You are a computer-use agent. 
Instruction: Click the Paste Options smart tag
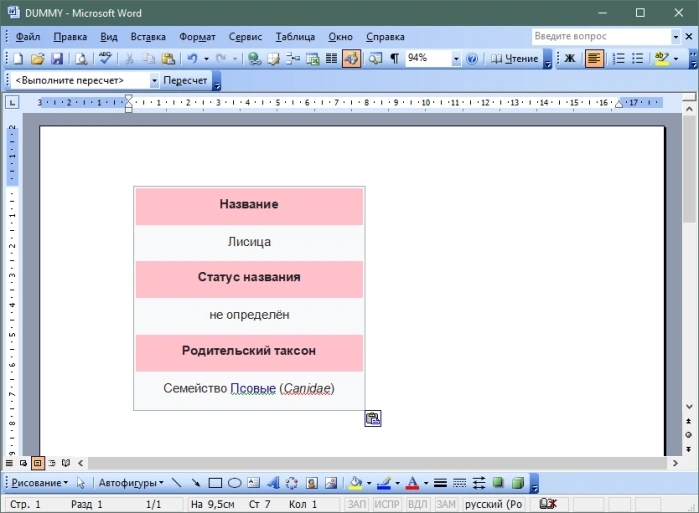coord(373,418)
